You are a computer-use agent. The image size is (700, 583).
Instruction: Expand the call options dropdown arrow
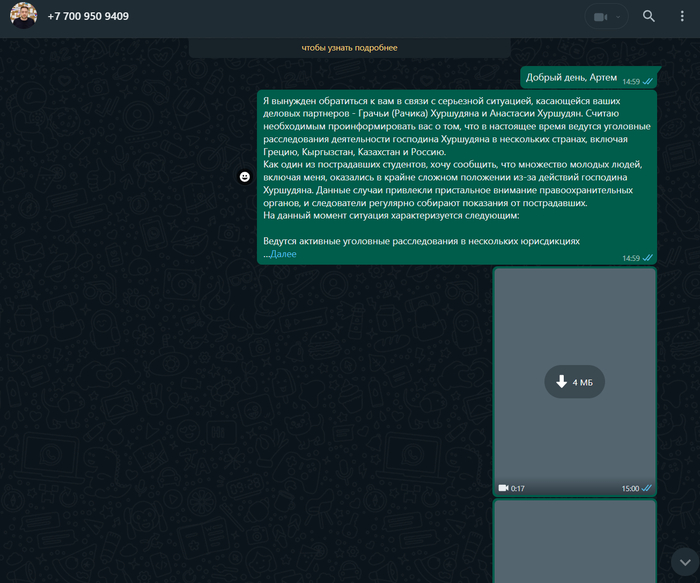(619, 17)
